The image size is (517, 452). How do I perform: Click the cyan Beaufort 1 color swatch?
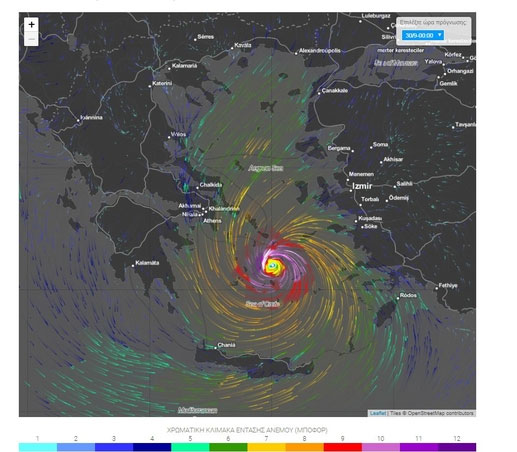pyautogui.click(x=38, y=447)
